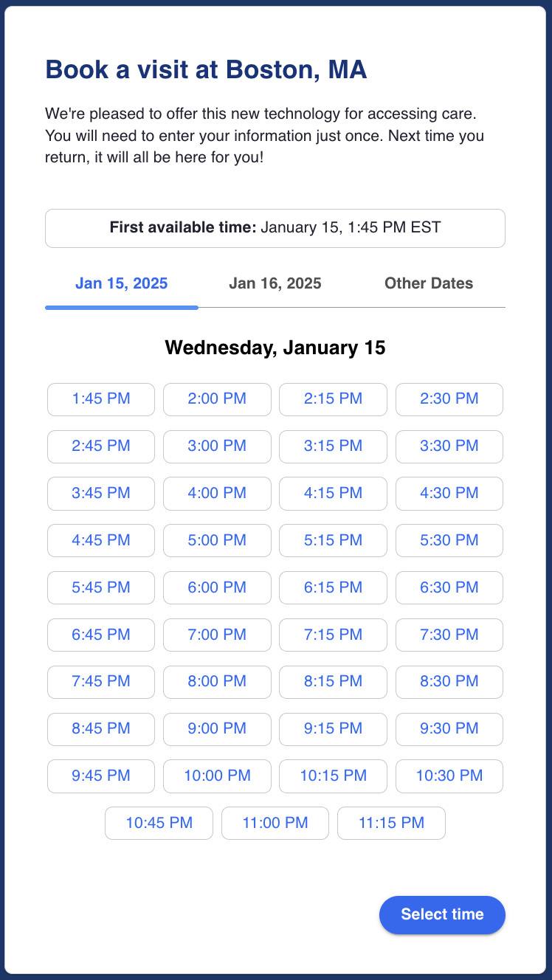Choose the 11:15 PM last slot

[391, 824]
